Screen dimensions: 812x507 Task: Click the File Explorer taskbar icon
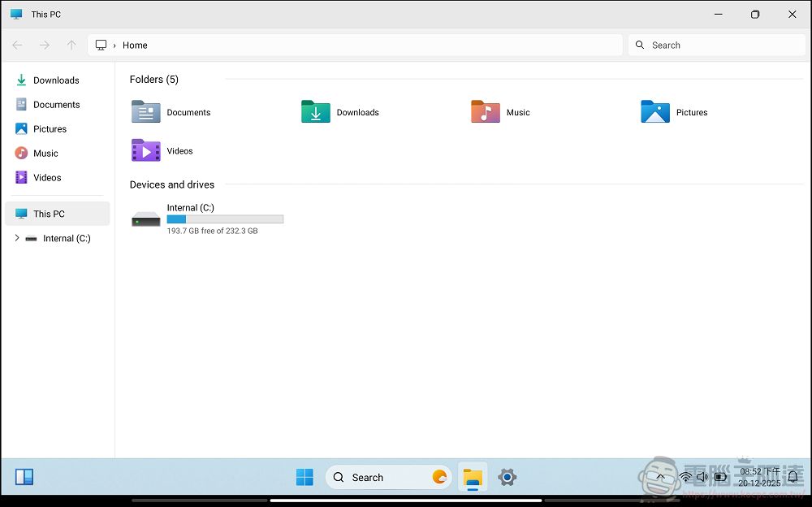tap(473, 478)
